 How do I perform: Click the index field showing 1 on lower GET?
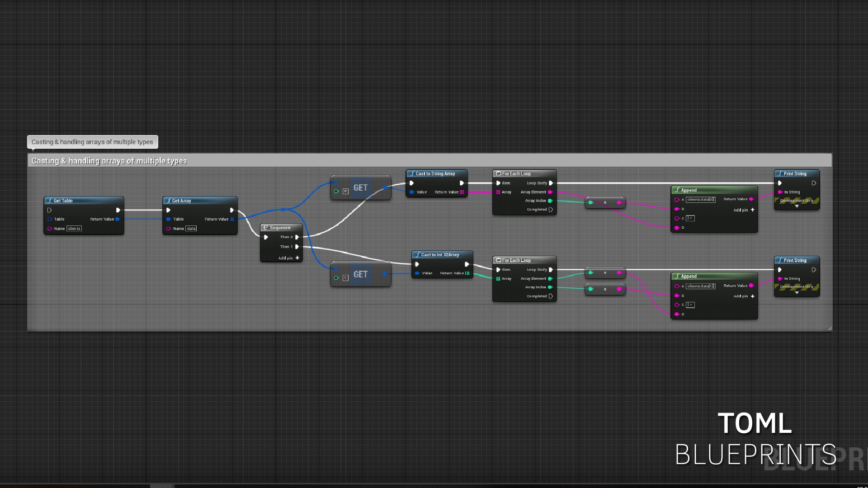click(x=345, y=278)
